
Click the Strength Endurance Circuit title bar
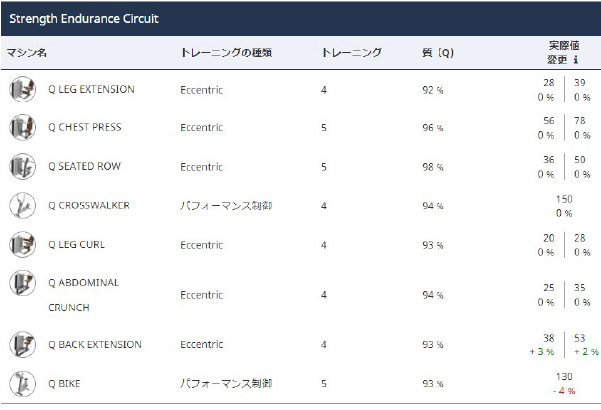(x=300, y=19)
